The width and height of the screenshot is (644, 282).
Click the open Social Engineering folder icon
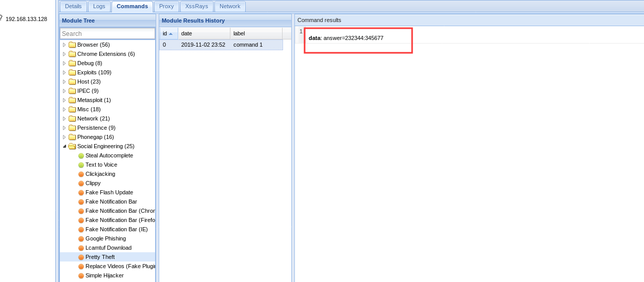tap(72, 146)
